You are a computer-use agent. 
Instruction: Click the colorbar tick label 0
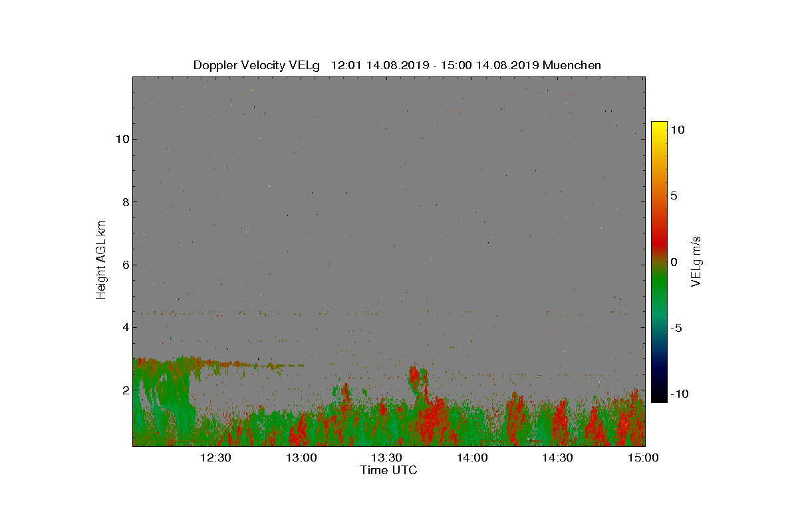pos(674,262)
